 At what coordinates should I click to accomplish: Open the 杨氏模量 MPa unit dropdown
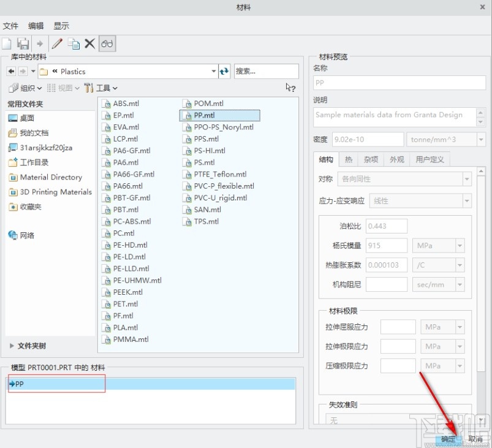460,246
